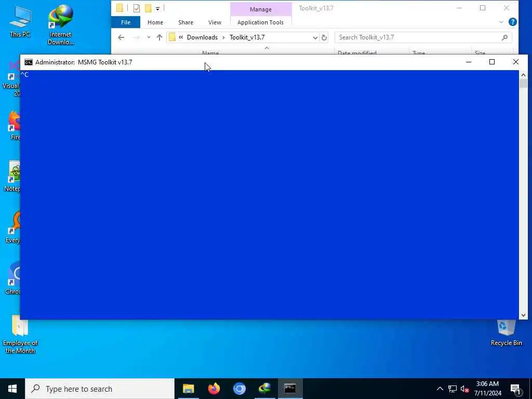Show hidden system tray icons
This screenshot has height=399, width=532.
[440, 389]
